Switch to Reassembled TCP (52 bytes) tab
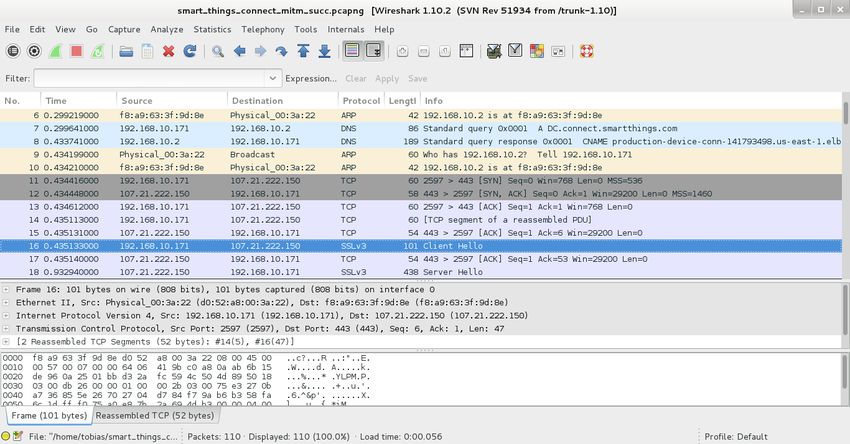Image resolution: width=850 pixels, height=444 pixels. (154, 416)
